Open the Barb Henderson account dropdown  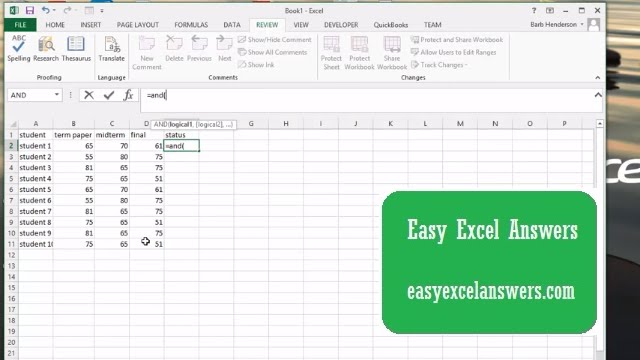click(582, 24)
